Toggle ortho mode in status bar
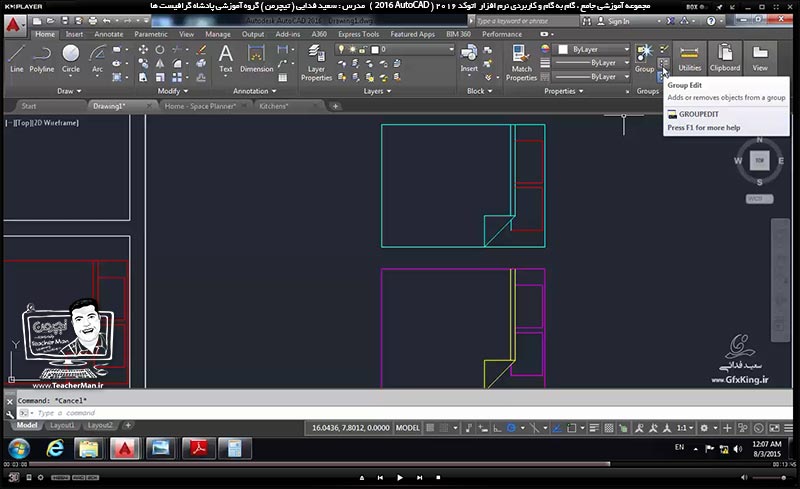The height and width of the screenshot is (489, 800). (x=497, y=428)
